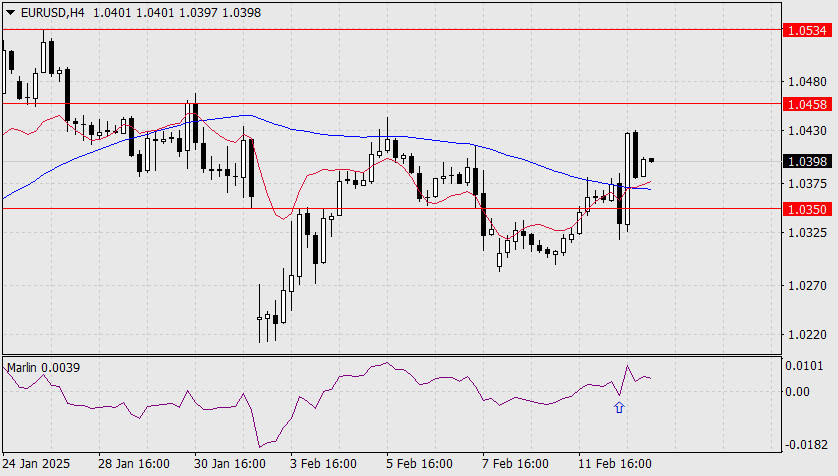Click the current price label 1.0398
The height and width of the screenshot is (476, 838).
pos(807,161)
